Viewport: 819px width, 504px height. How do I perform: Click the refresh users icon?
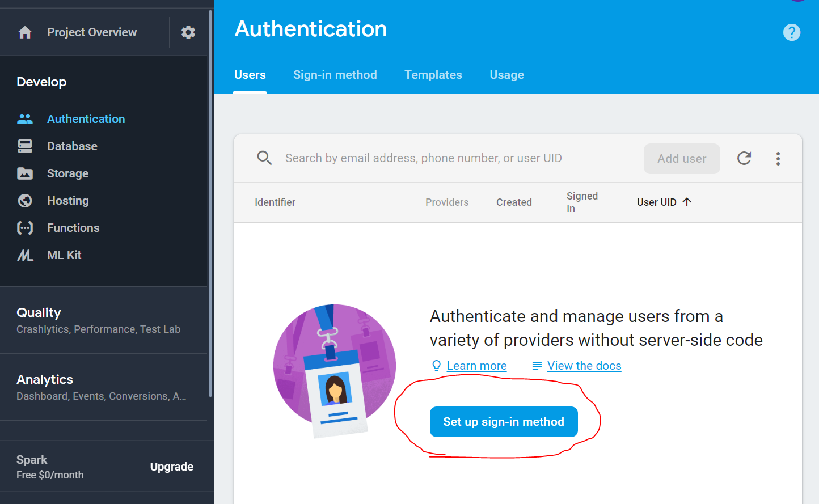tap(744, 159)
